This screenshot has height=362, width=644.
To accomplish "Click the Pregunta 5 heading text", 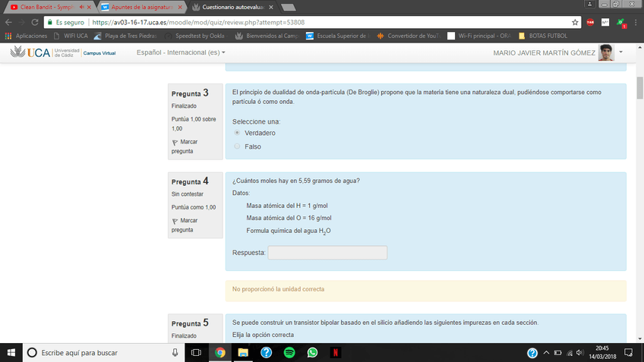I will (x=190, y=323).
